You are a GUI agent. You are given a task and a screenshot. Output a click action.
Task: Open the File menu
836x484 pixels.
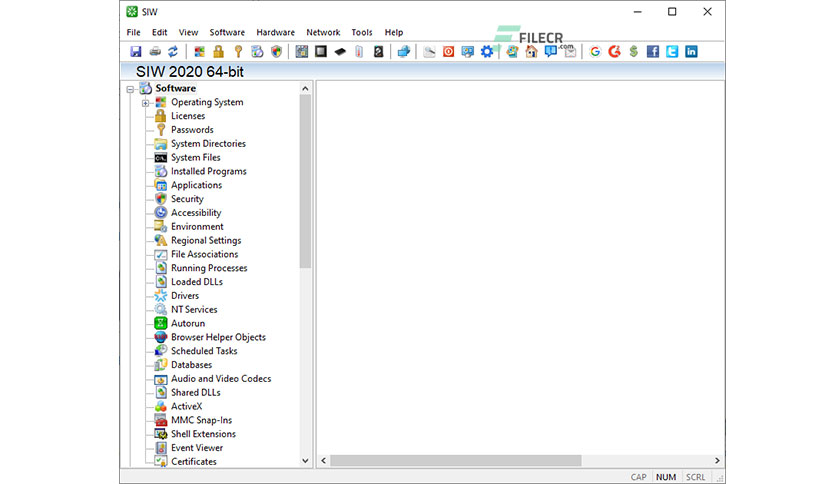pos(133,32)
